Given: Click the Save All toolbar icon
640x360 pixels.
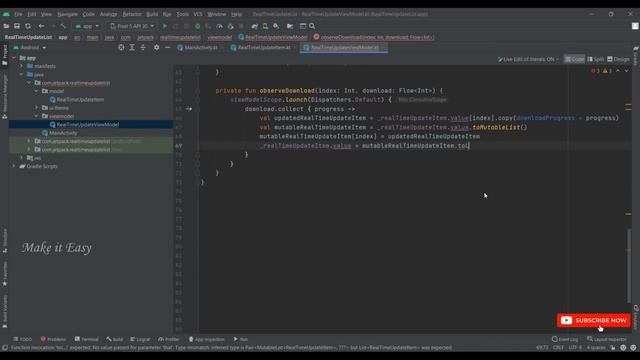Looking at the screenshot, I should (x=17, y=26).
